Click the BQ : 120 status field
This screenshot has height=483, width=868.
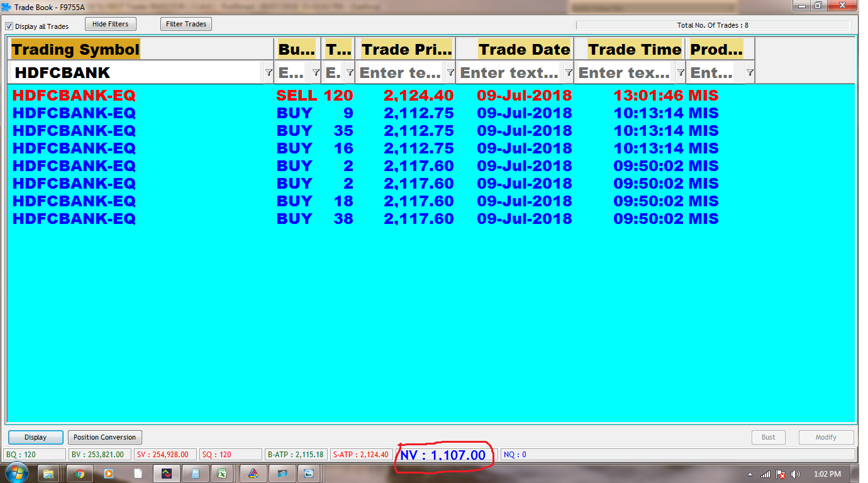click(x=35, y=454)
